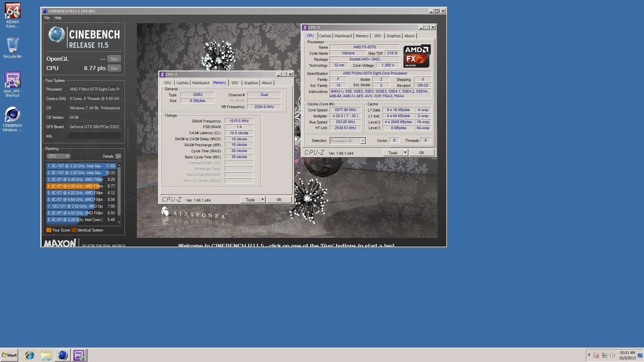
Task: Open the volume speaker tray icon
Action: (612, 355)
